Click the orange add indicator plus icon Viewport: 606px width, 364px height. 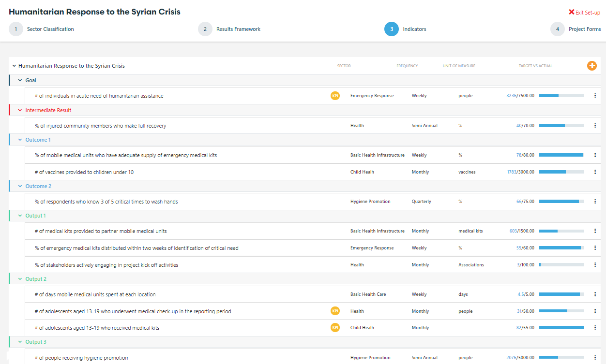tap(591, 66)
